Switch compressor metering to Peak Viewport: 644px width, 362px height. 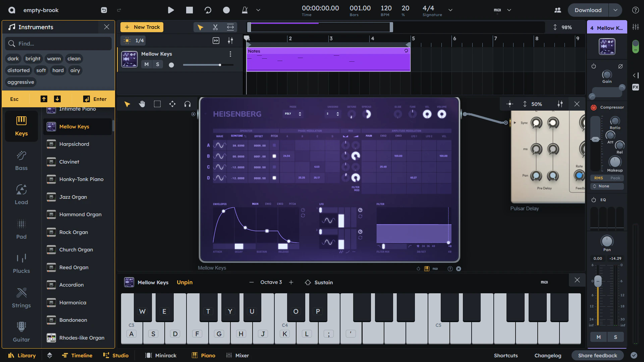615,178
